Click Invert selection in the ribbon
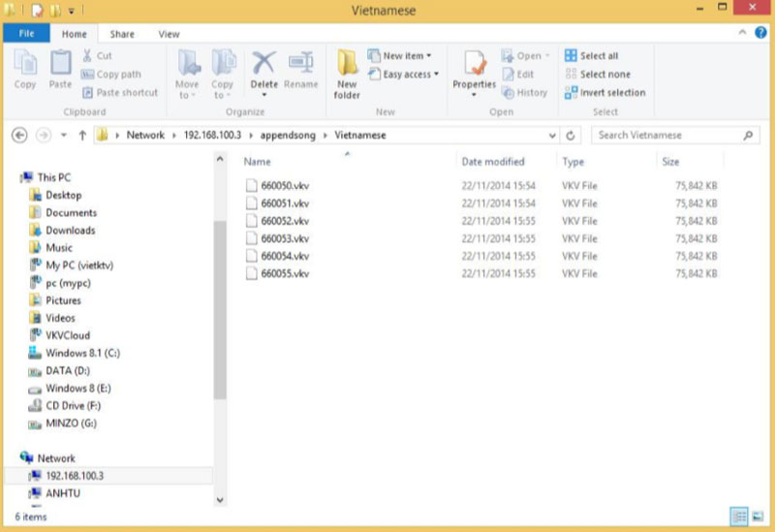The width and height of the screenshot is (775, 532). (604, 93)
